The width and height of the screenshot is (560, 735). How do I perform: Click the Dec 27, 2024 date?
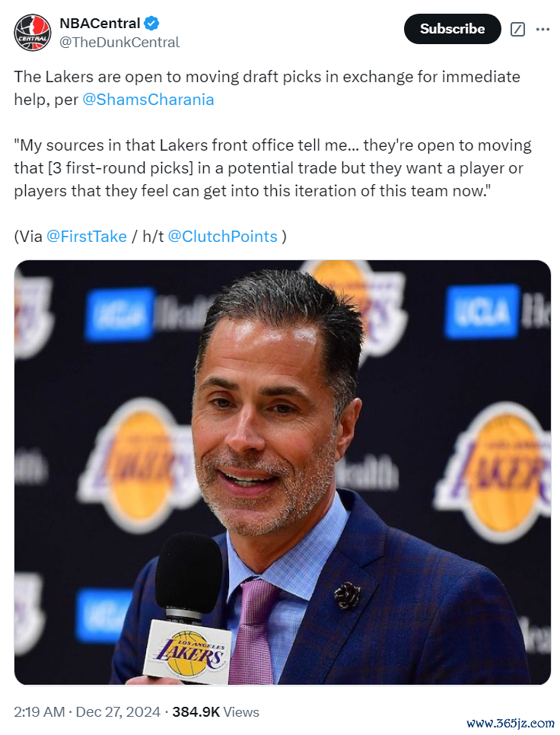tap(118, 711)
